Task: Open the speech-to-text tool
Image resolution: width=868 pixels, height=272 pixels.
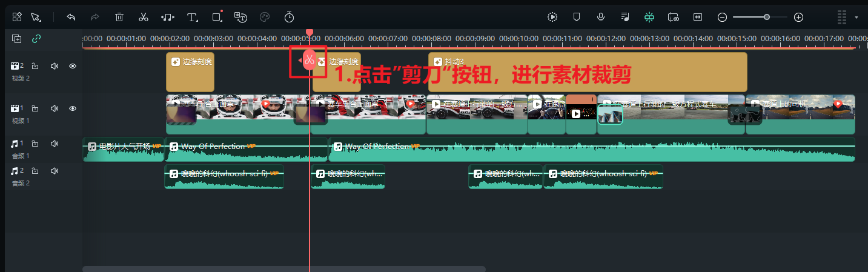Action: [x=240, y=17]
